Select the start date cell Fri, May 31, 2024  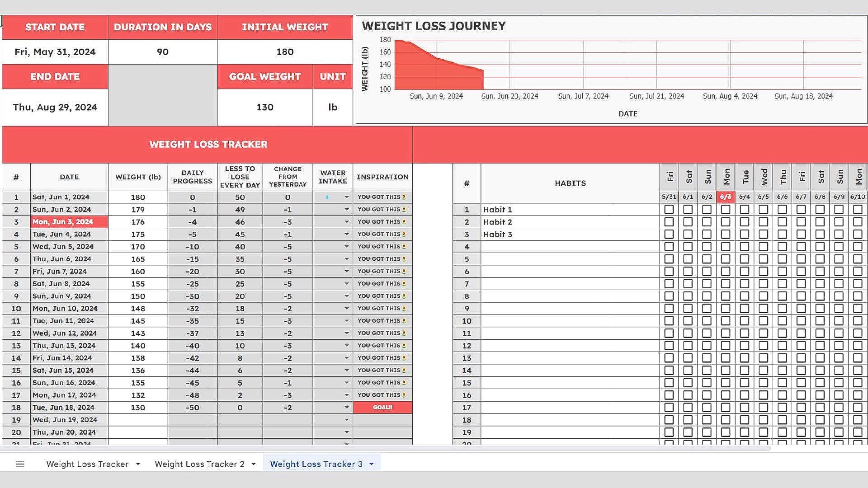55,52
